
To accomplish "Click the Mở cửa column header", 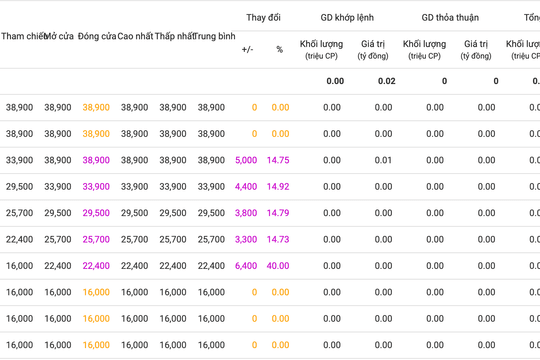I will [59, 36].
